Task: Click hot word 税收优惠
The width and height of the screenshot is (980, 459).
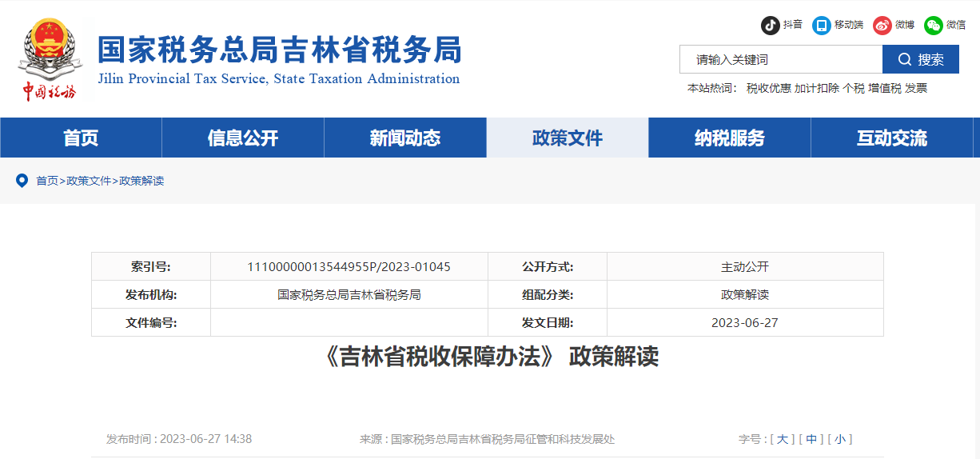Action: click(x=768, y=89)
